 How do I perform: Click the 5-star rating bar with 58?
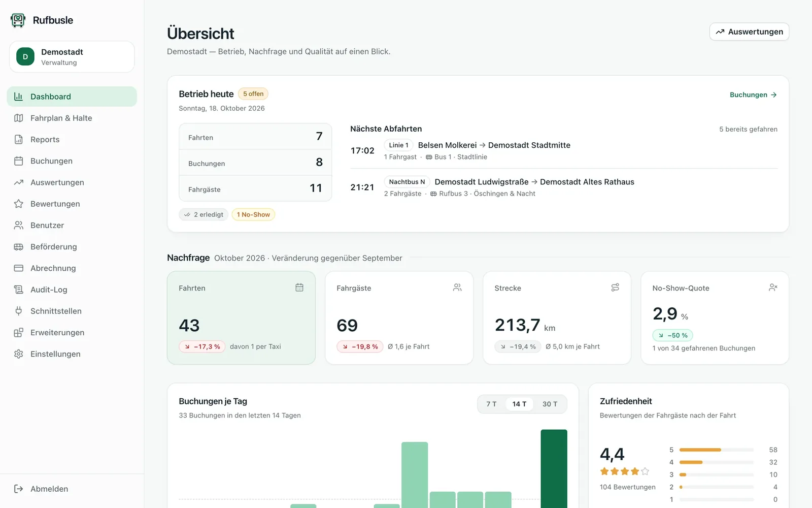click(717, 450)
